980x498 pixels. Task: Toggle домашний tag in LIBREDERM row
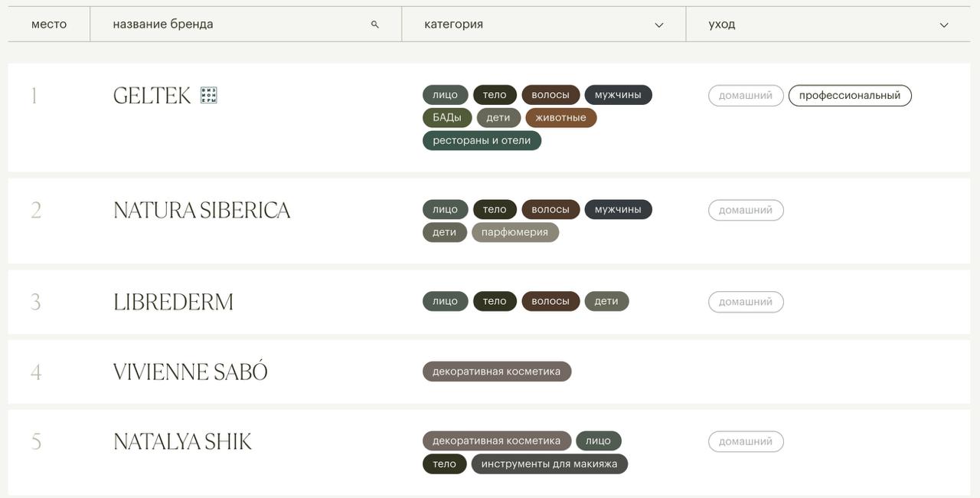(x=746, y=302)
